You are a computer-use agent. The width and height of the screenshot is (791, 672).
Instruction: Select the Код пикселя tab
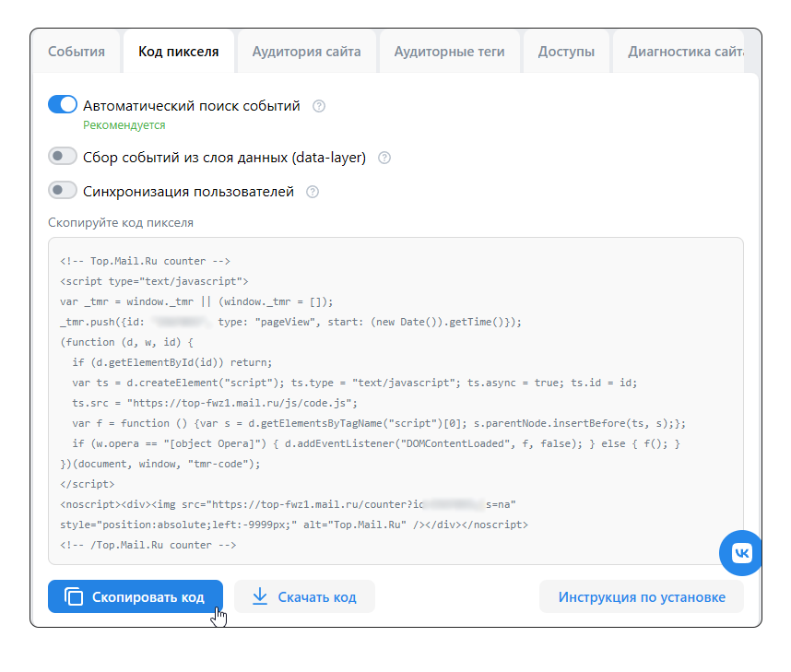point(179,52)
